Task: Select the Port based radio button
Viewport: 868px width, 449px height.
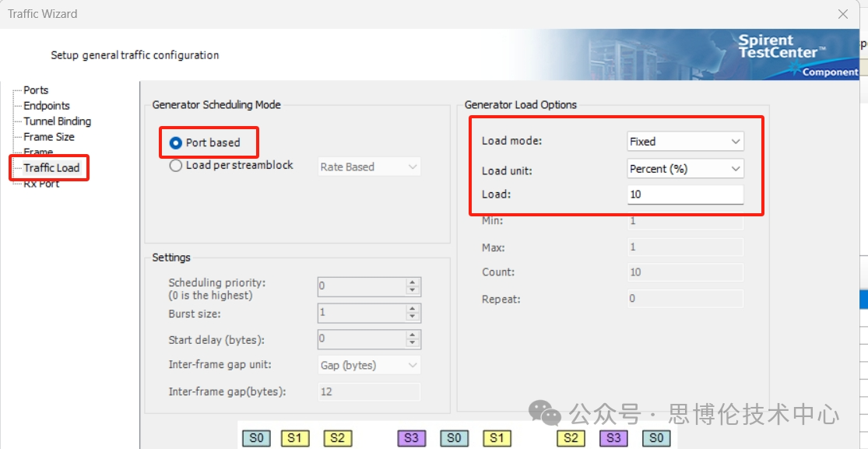Action: tap(176, 142)
